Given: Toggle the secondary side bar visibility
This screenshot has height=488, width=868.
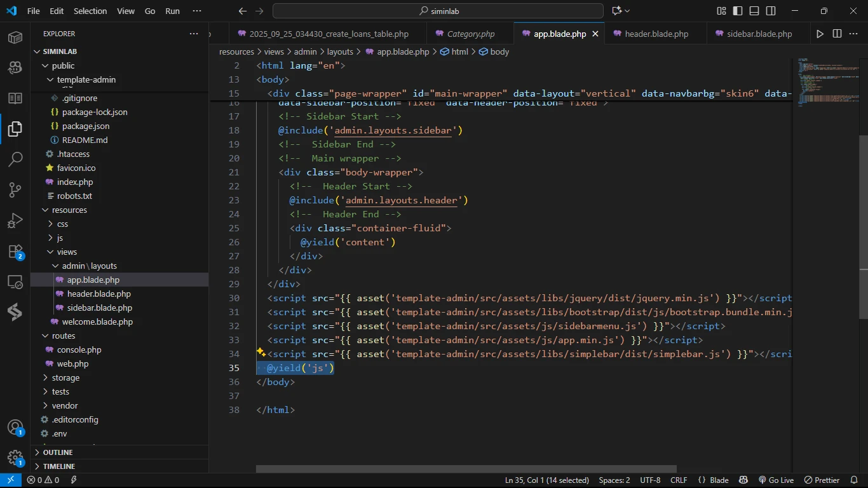Looking at the screenshot, I should tap(771, 11).
